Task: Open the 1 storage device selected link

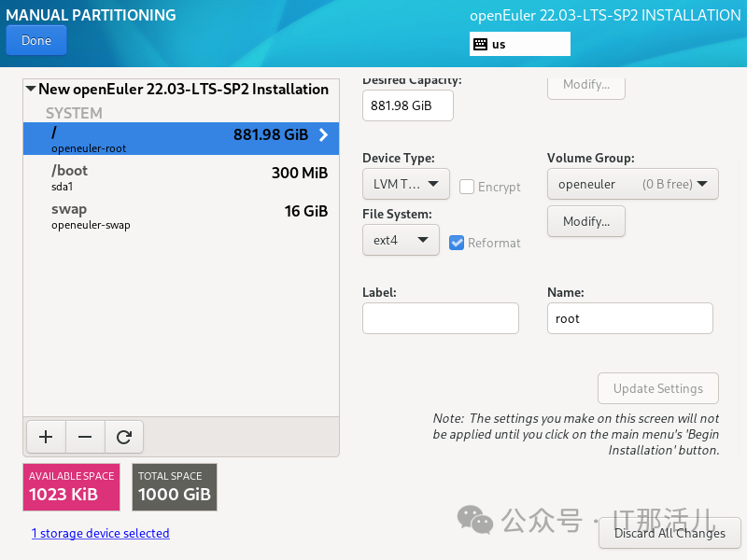Action: tap(100, 534)
